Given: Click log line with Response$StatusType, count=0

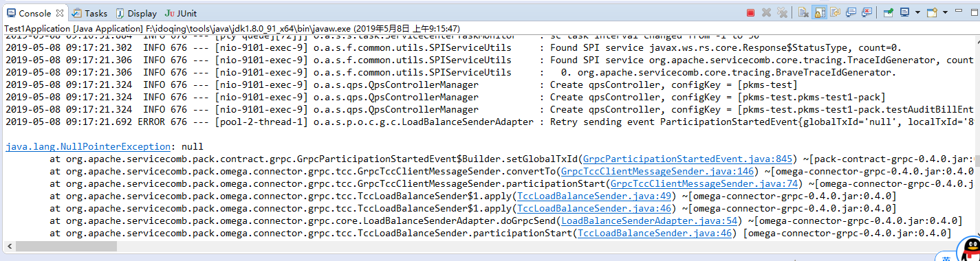Looking at the screenshot, I should click(x=453, y=47).
